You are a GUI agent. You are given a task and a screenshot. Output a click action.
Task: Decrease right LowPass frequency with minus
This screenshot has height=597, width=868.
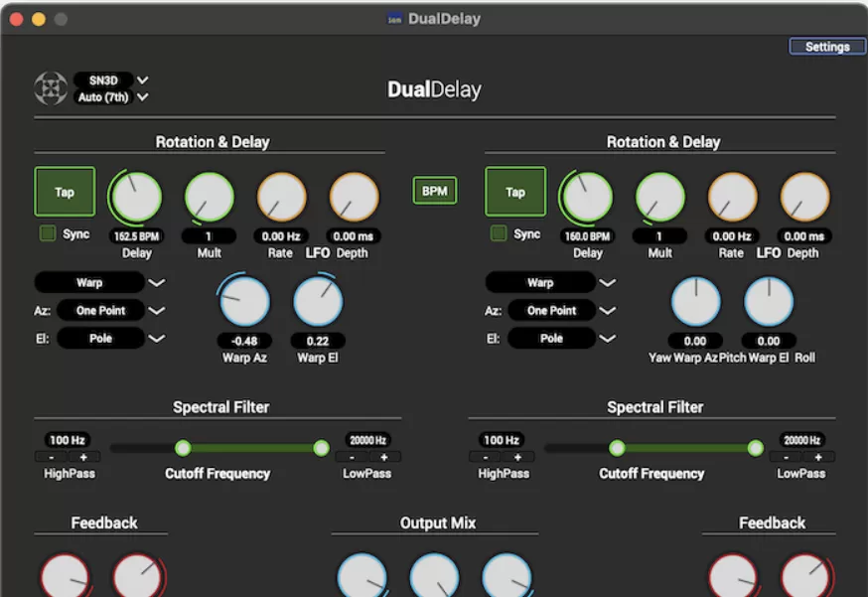pos(787,458)
